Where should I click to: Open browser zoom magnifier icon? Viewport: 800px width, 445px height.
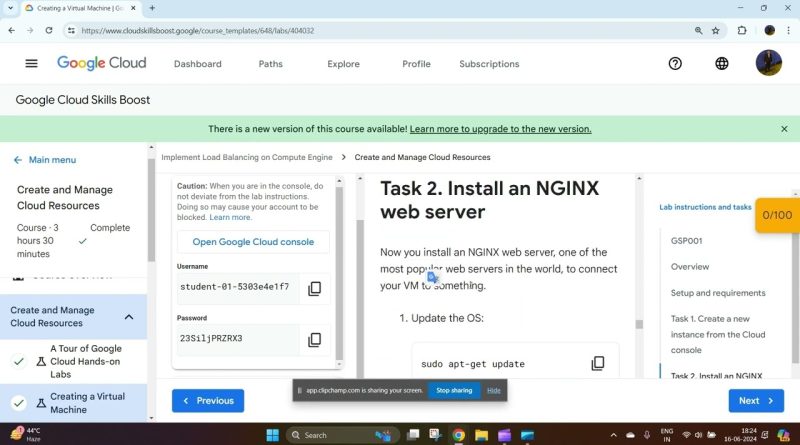pos(698,31)
